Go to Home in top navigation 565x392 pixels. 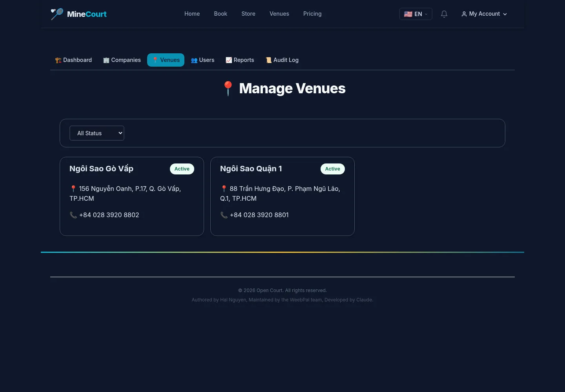coord(192,14)
